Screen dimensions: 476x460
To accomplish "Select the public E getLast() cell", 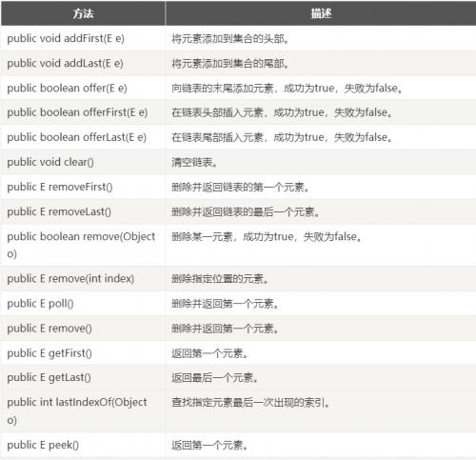I will 83,377.
